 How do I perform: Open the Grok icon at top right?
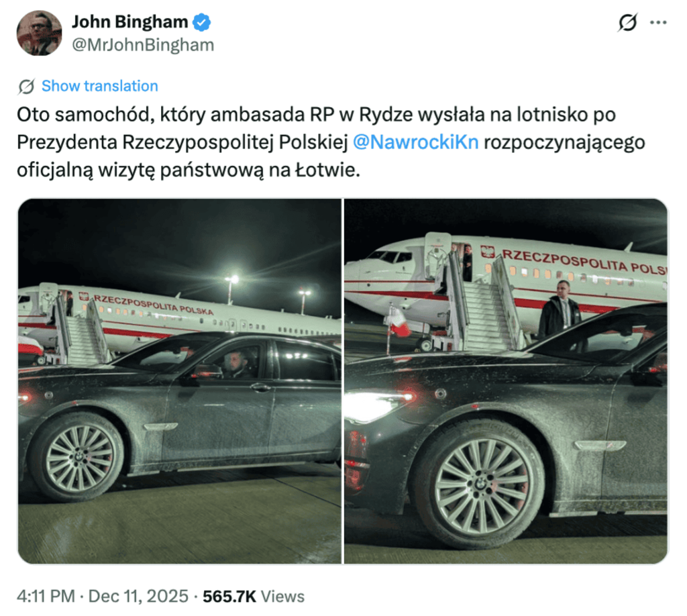627,22
